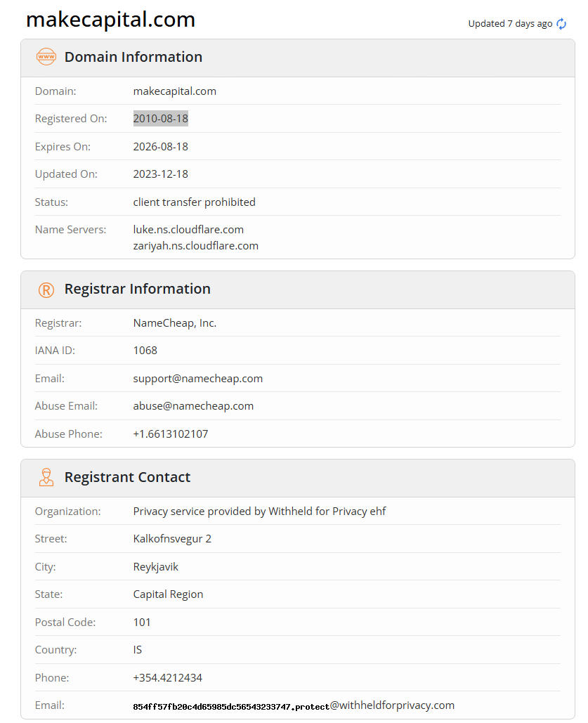The image size is (588, 723).
Task: Select the Expires On date 2026-08-18
Action: (x=161, y=147)
